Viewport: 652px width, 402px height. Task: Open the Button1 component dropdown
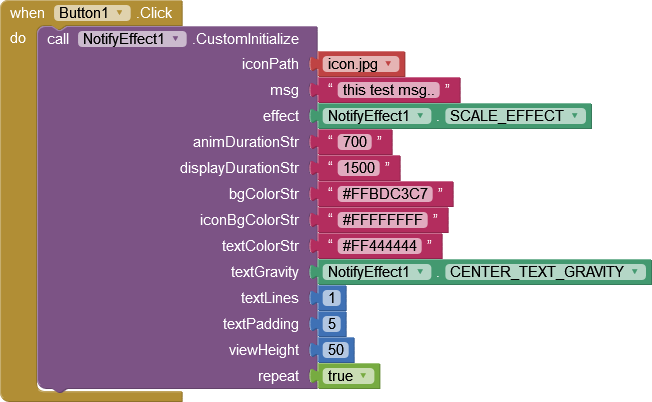121,13
